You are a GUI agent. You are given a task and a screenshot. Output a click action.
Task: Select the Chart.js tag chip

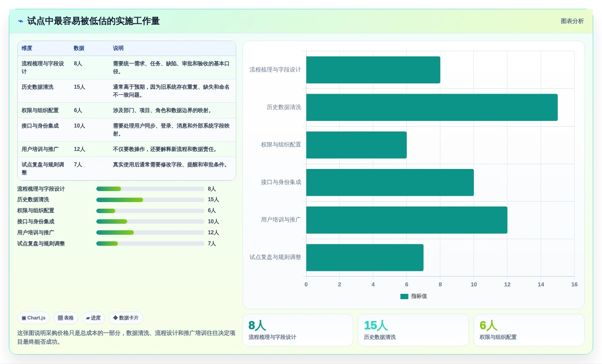tap(34, 318)
